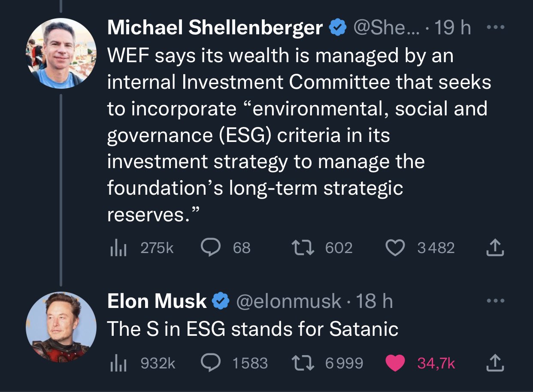533x392 pixels.
Task: Click the Michael Shellenberger display name
Action: pos(215,28)
